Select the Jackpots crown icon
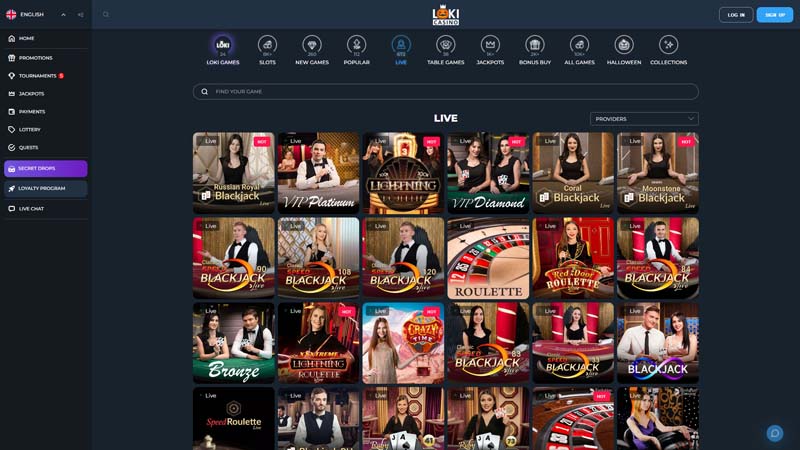 pos(490,45)
